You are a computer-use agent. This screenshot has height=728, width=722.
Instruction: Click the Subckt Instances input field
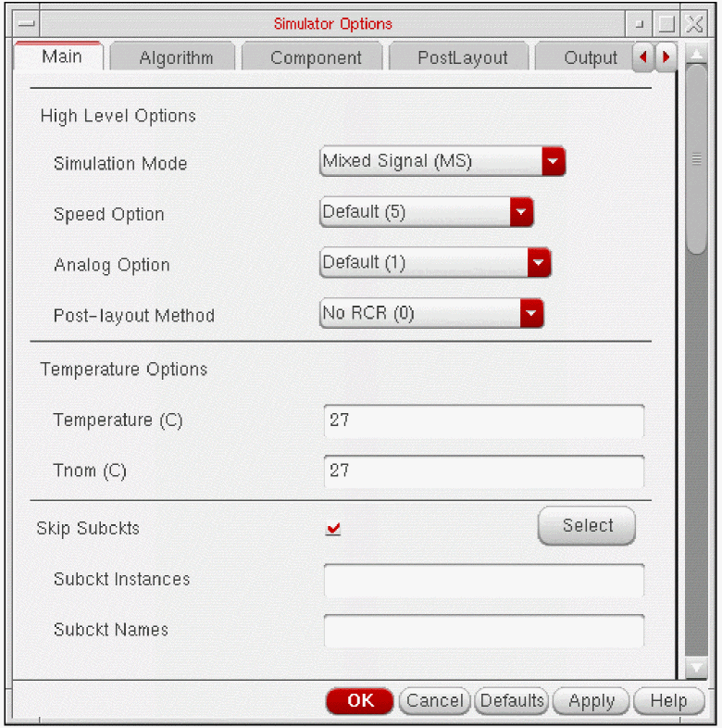484,580
